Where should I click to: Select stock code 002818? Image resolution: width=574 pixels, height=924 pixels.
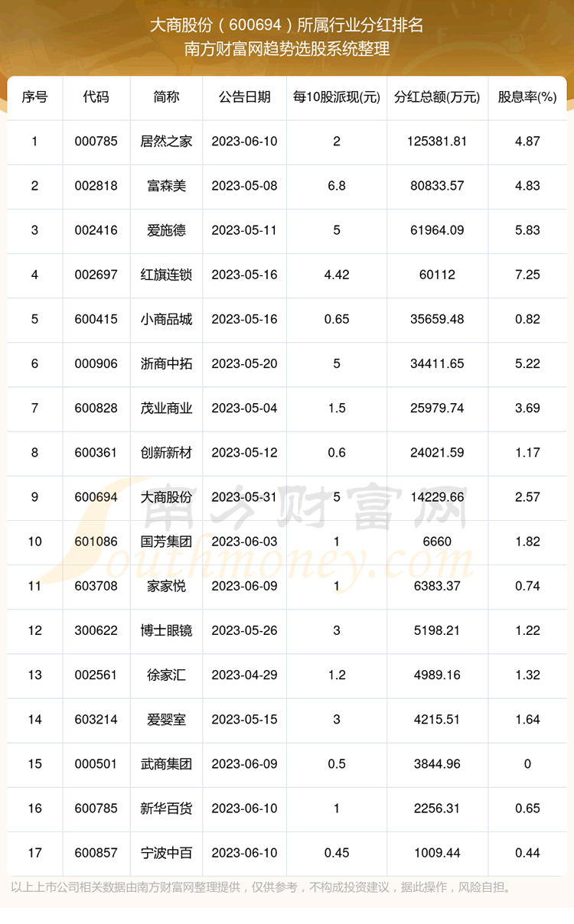coord(96,186)
